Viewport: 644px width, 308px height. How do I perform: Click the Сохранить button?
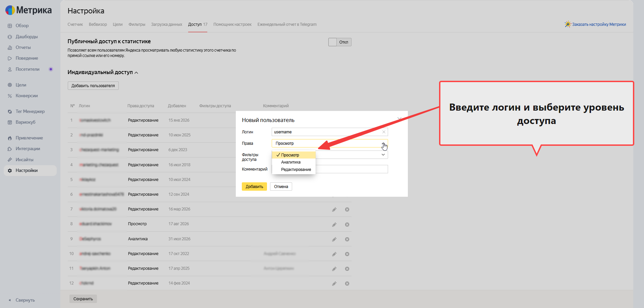tap(83, 299)
